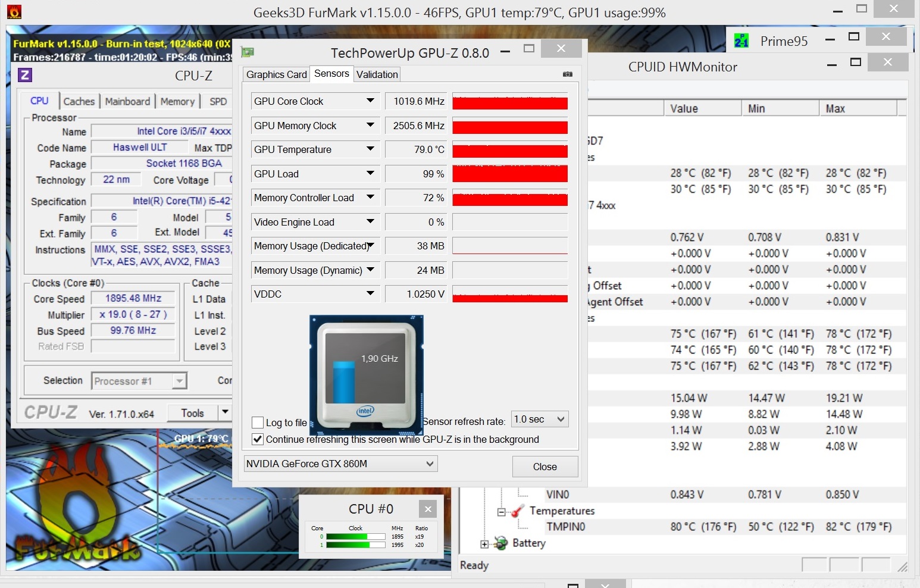
Task: Open the Memory tab in CPU-Z
Action: click(x=177, y=102)
